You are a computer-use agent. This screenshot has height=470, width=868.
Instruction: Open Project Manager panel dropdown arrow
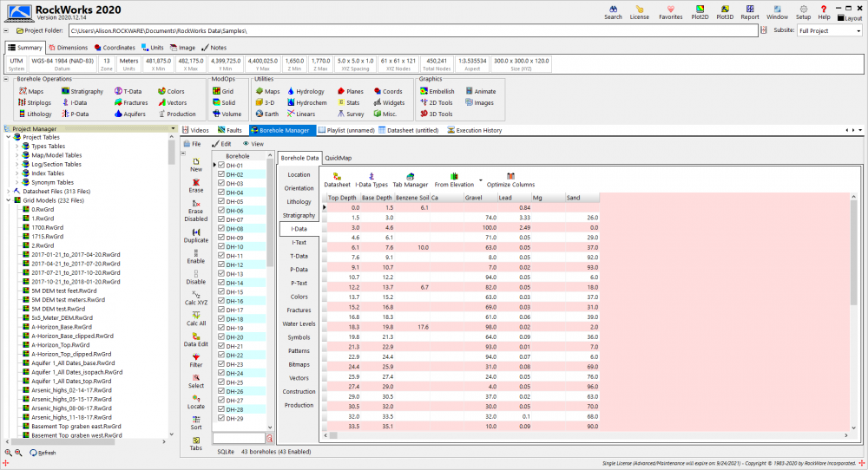coord(173,129)
